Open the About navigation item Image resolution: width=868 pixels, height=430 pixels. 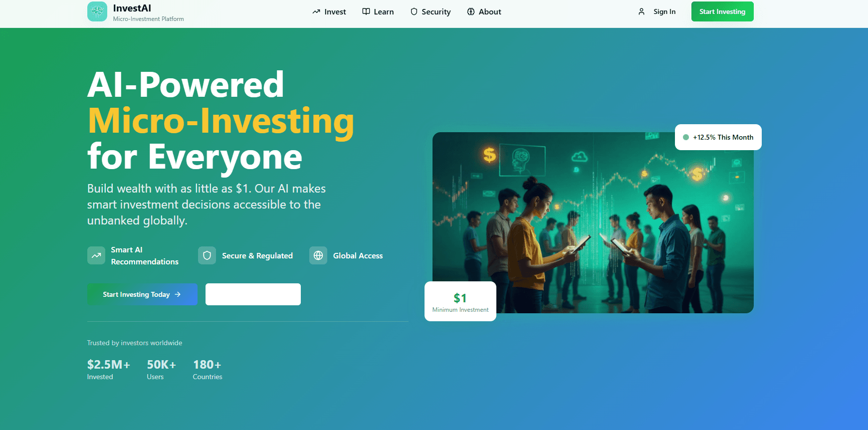[484, 11]
